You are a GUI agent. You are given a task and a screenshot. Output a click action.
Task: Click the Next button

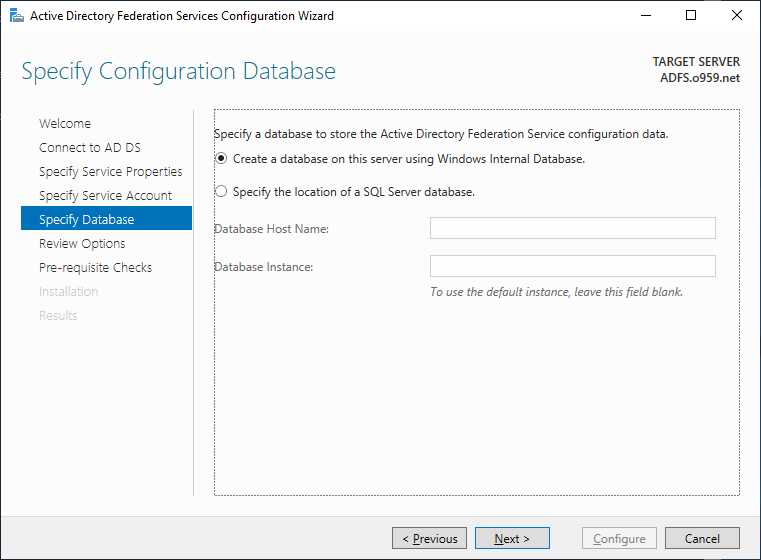512,538
